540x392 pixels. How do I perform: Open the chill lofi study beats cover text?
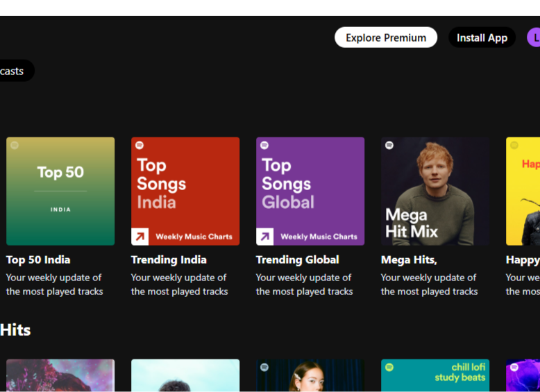[459, 373]
